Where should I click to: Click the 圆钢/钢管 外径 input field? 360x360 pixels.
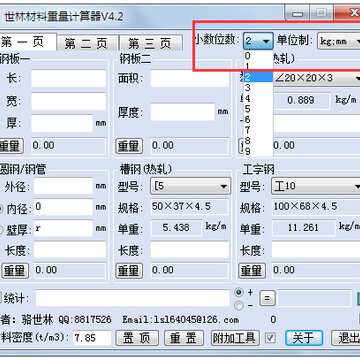coord(63,186)
